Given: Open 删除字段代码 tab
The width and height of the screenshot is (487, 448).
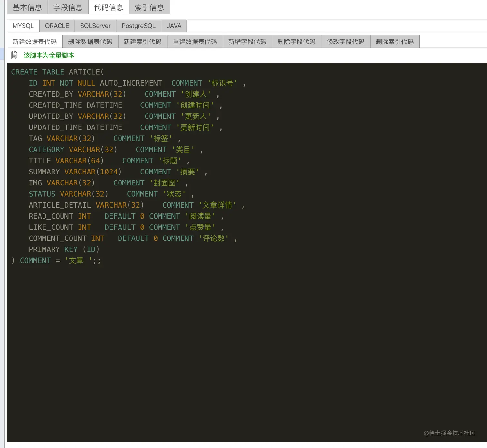Looking at the screenshot, I should point(296,42).
